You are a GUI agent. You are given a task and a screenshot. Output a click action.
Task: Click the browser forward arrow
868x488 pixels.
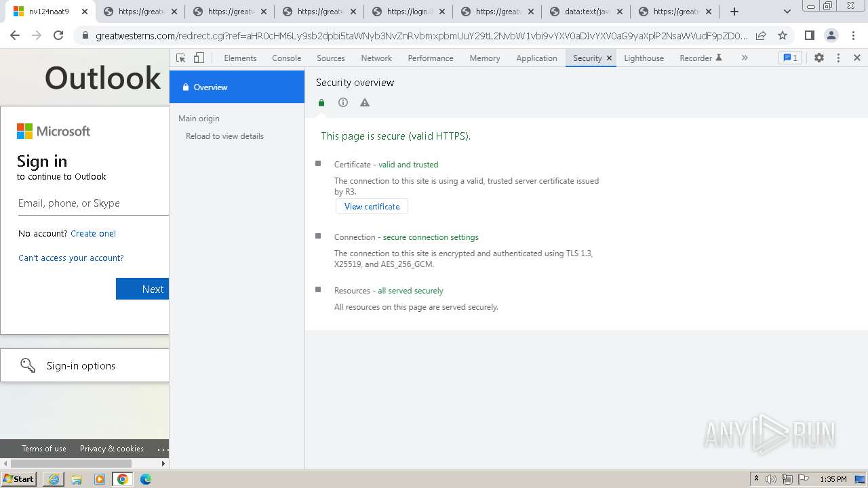37,36
